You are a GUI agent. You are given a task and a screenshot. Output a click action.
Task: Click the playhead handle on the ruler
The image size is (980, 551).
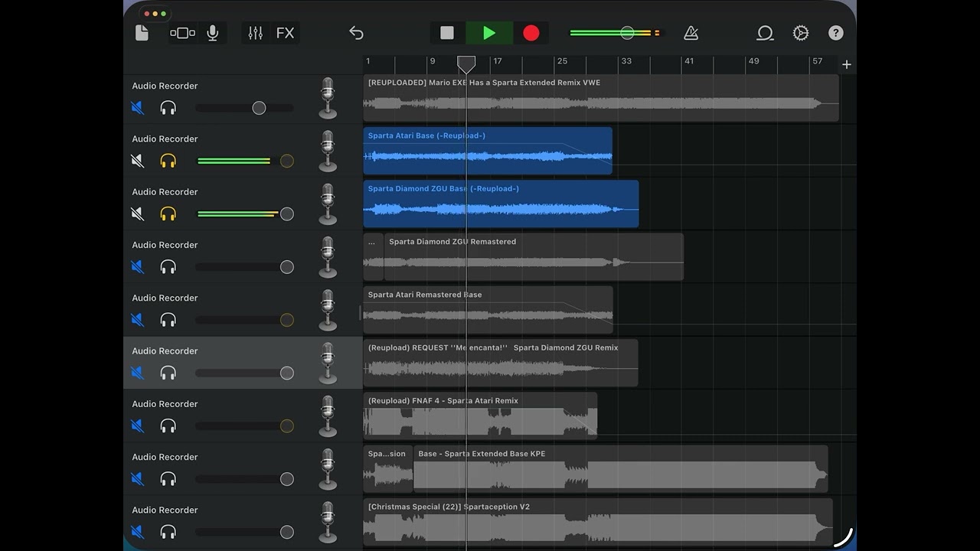tap(466, 64)
